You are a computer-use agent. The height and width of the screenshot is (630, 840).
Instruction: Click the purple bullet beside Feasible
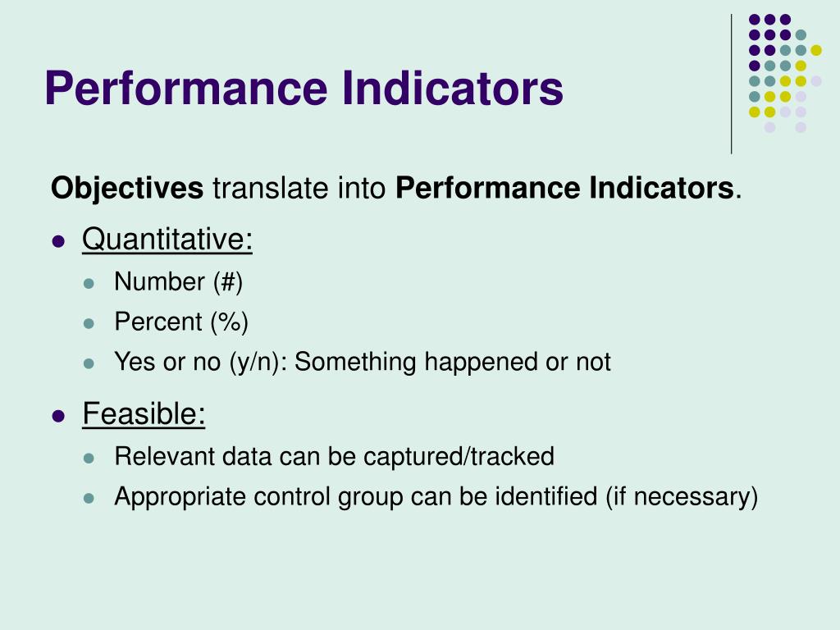[58, 416]
